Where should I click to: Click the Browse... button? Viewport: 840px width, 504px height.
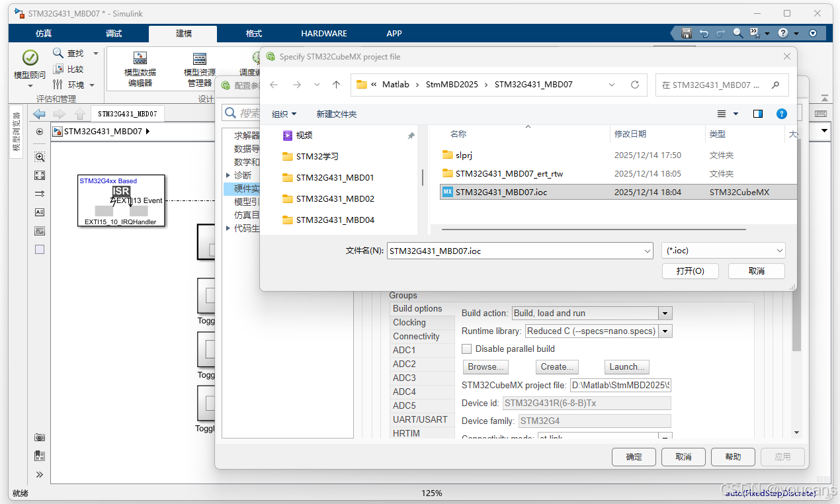coord(485,367)
